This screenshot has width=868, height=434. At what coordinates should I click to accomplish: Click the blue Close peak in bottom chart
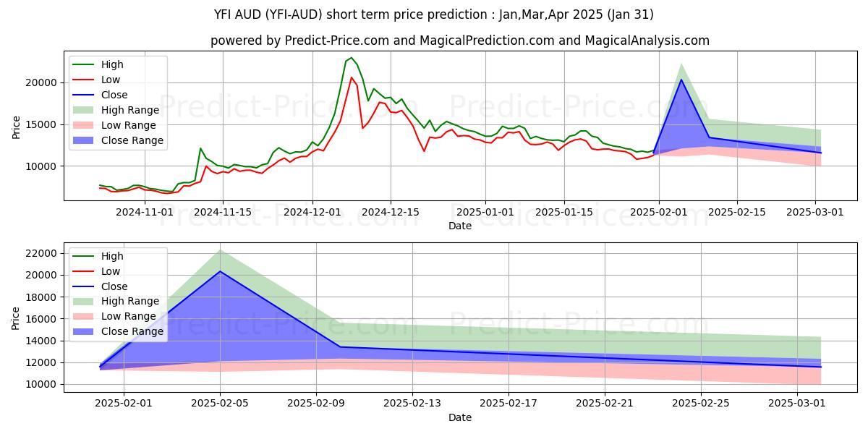click(220, 271)
